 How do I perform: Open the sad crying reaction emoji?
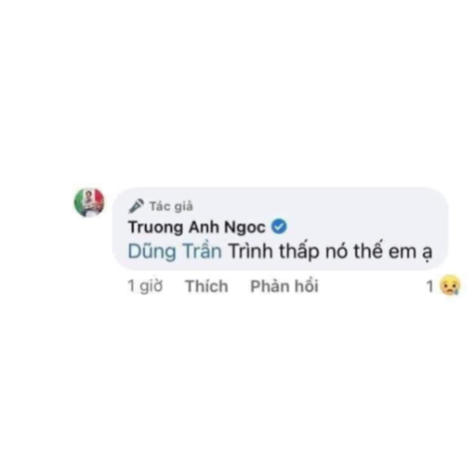pyautogui.click(x=450, y=285)
